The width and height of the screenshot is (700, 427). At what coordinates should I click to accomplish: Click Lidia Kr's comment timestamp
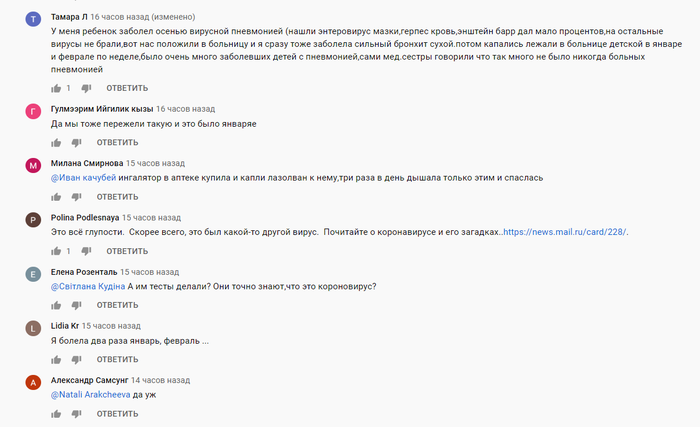[114, 326]
